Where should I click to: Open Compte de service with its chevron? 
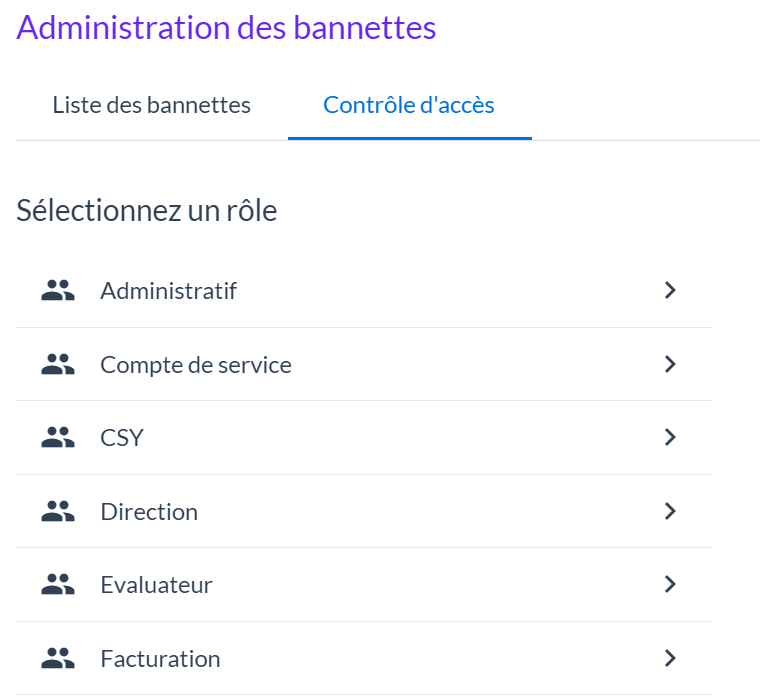pos(670,365)
